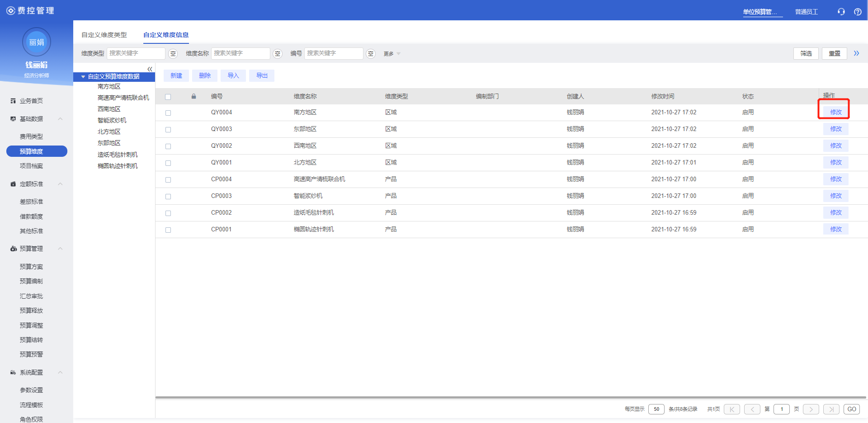This screenshot has height=423, width=868.
Task: Expand filter area with double-right arrow
Action: tap(856, 53)
